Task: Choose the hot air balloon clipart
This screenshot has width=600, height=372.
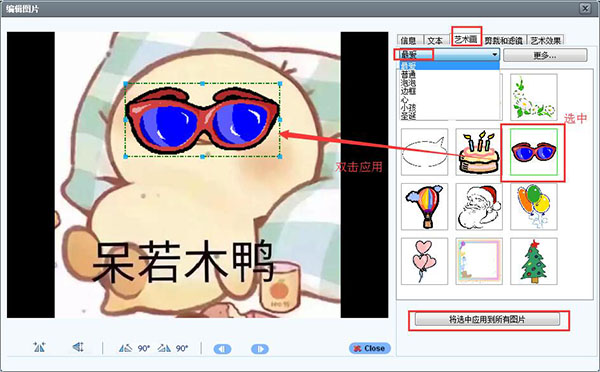Action: (x=424, y=207)
